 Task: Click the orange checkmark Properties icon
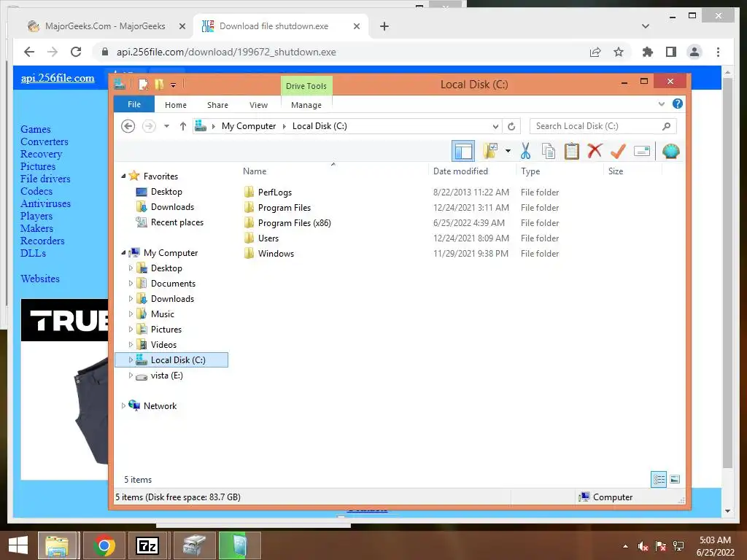pos(618,151)
